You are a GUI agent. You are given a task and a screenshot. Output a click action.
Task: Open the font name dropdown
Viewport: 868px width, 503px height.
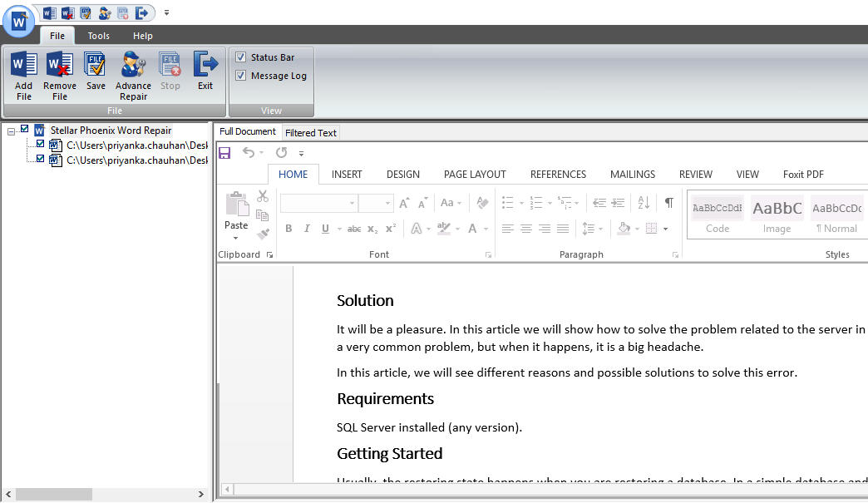(352, 203)
